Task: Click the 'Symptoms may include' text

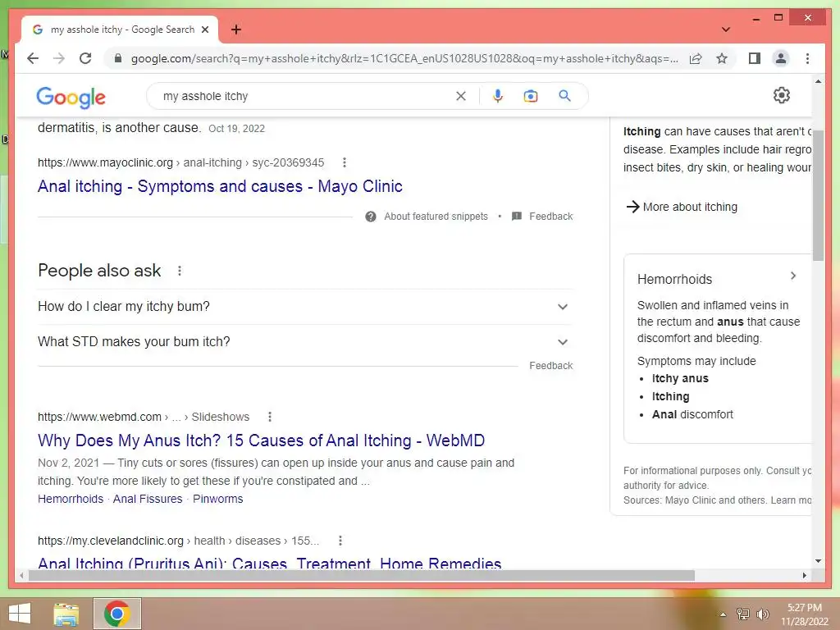Action: [x=696, y=361]
